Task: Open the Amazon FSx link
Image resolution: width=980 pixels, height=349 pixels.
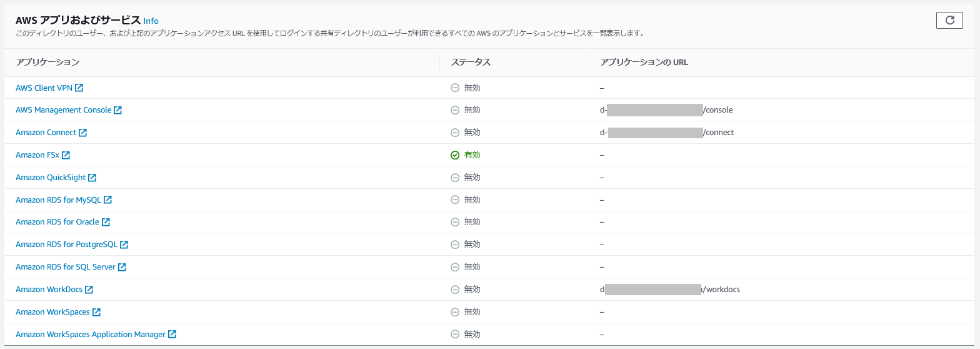Action: point(42,155)
